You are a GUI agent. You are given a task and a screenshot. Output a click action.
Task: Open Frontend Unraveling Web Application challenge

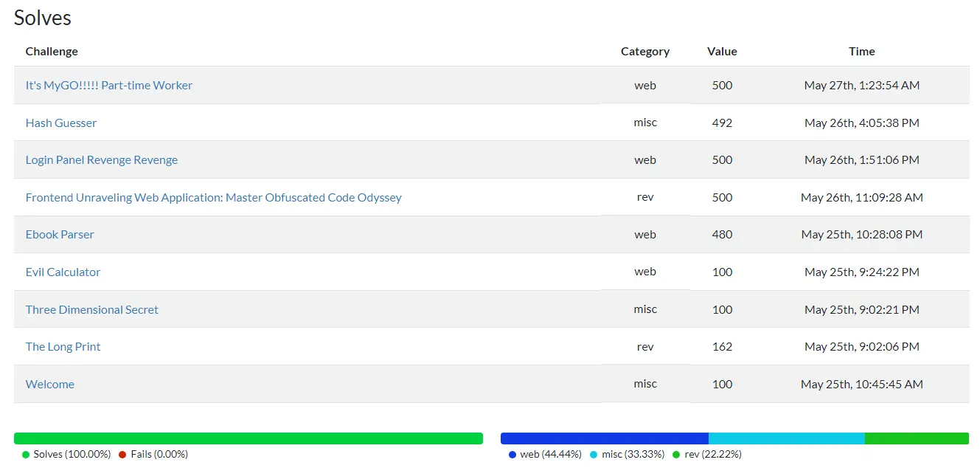pyautogui.click(x=213, y=198)
